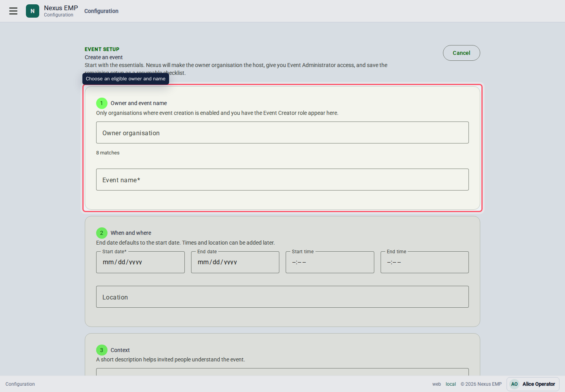The width and height of the screenshot is (565, 392).
Task: Select the 'When and where' heading
Action: point(131,233)
